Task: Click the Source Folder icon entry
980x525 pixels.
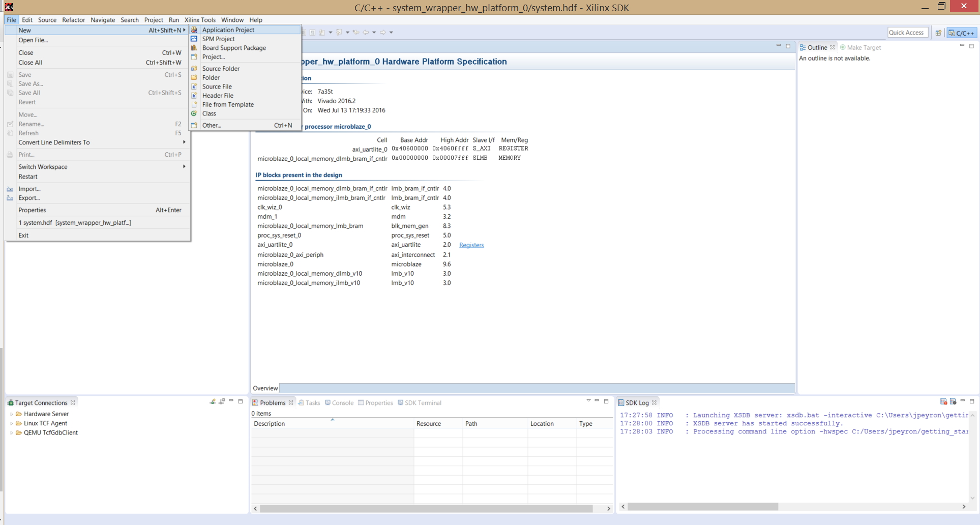Action: [194, 68]
